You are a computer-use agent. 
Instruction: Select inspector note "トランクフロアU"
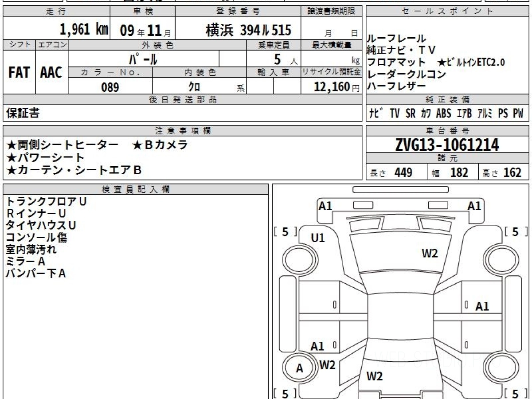coord(46,201)
